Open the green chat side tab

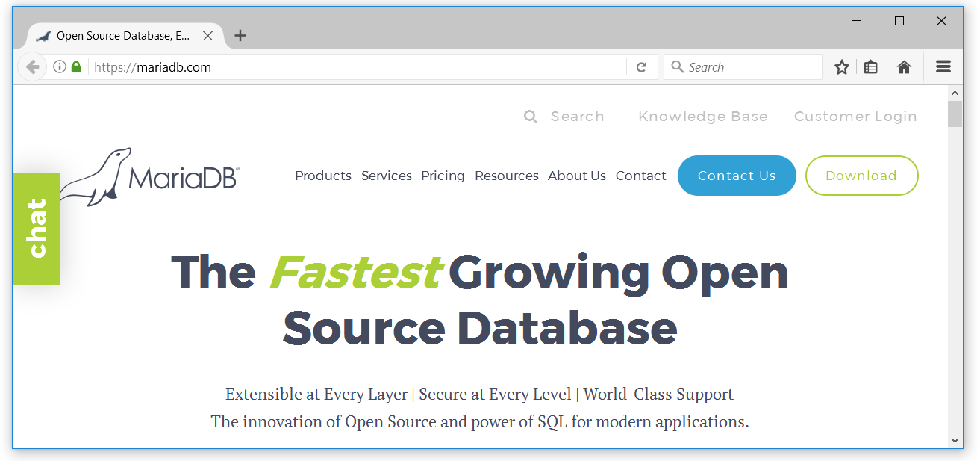pos(36,229)
